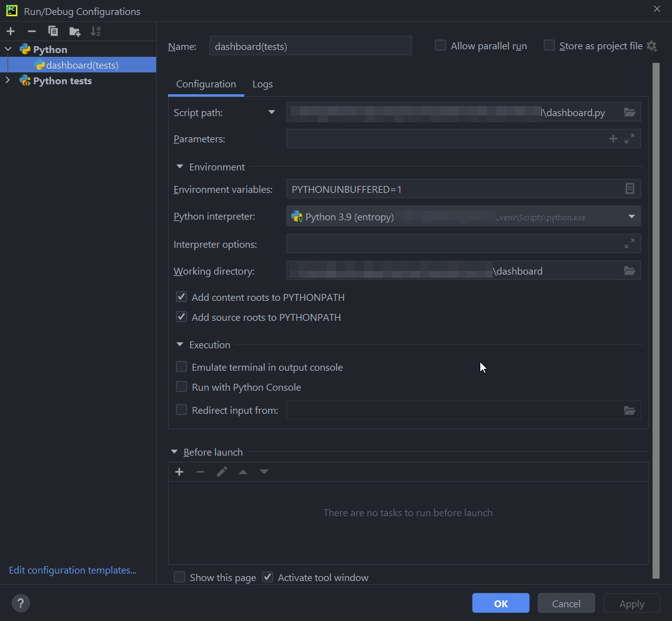
Task: Collapse the Python configurations tree node
Action: 8,49
